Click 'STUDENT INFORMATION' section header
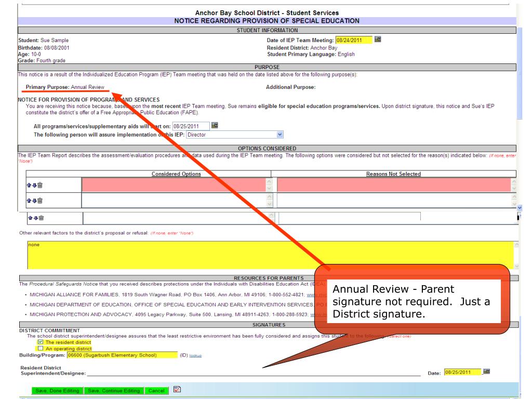Screen dimensions: 532x399 click(268, 30)
